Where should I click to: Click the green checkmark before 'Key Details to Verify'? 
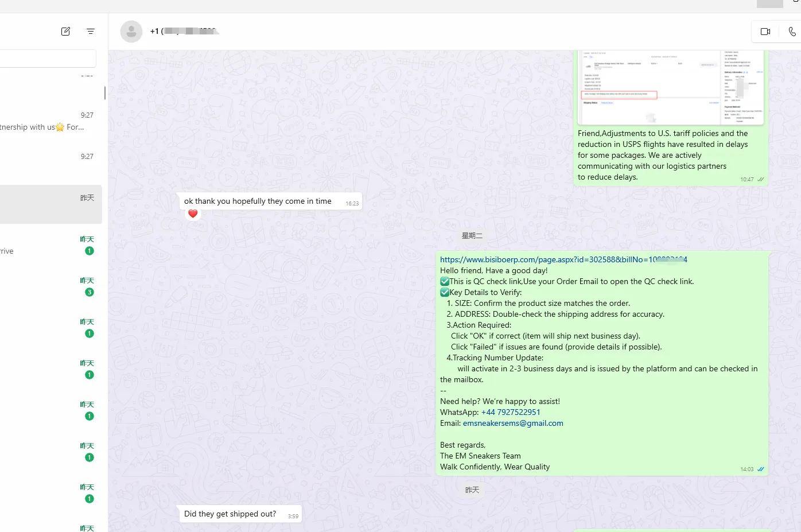click(x=445, y=292)
